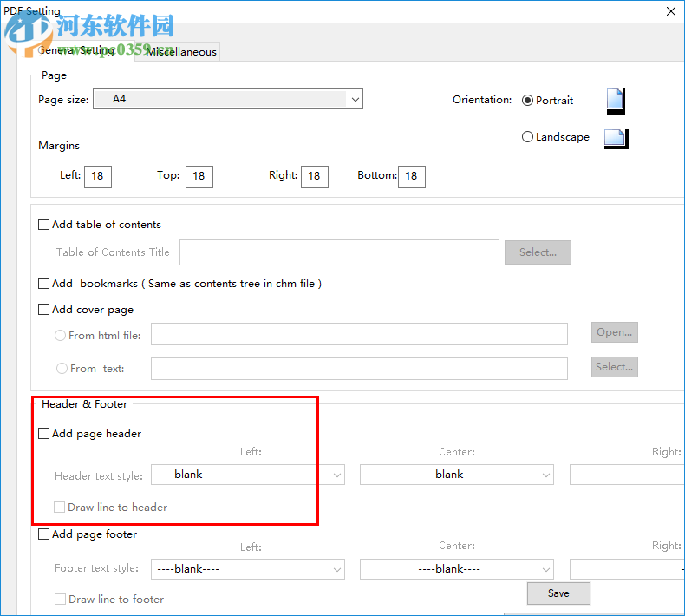The height and width of the screenshot is (616, 685).
Task: Enable the Add page header checkbox
Action: coord(43,433)
